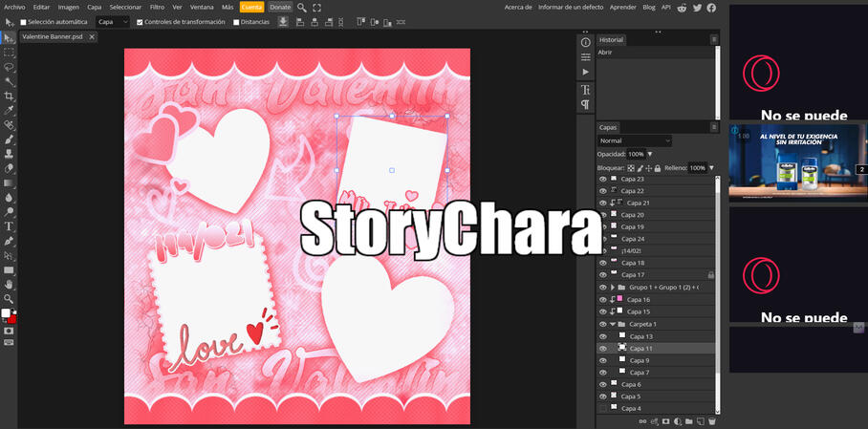Select the Eyedropper tool
This screenshot has width=868, height=429.
(9, 111)
